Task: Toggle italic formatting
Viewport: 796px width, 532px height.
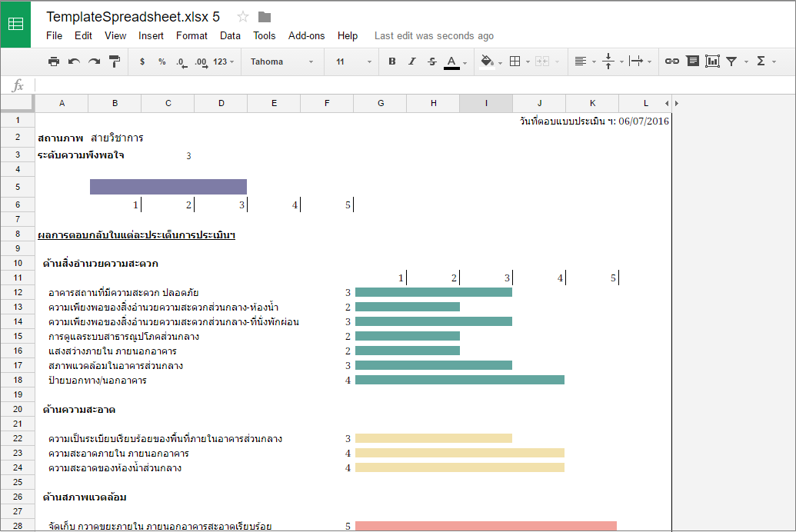Action: tap(412, 61)
